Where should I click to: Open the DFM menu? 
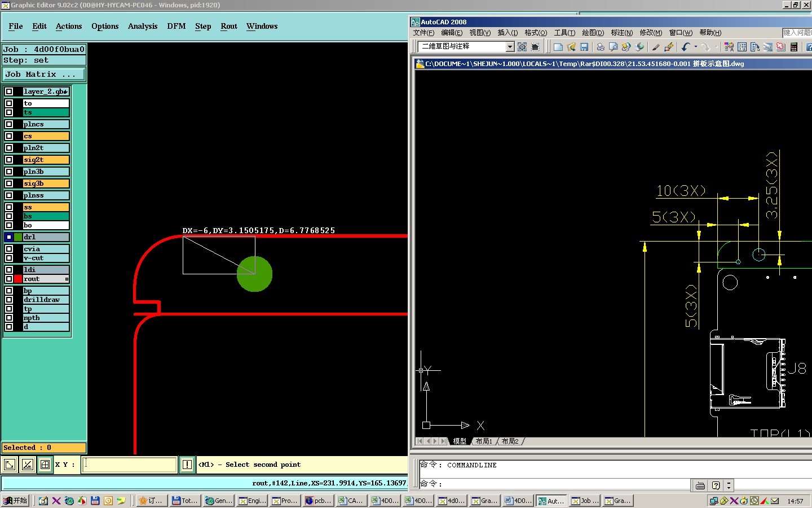[x=176, y=27]
